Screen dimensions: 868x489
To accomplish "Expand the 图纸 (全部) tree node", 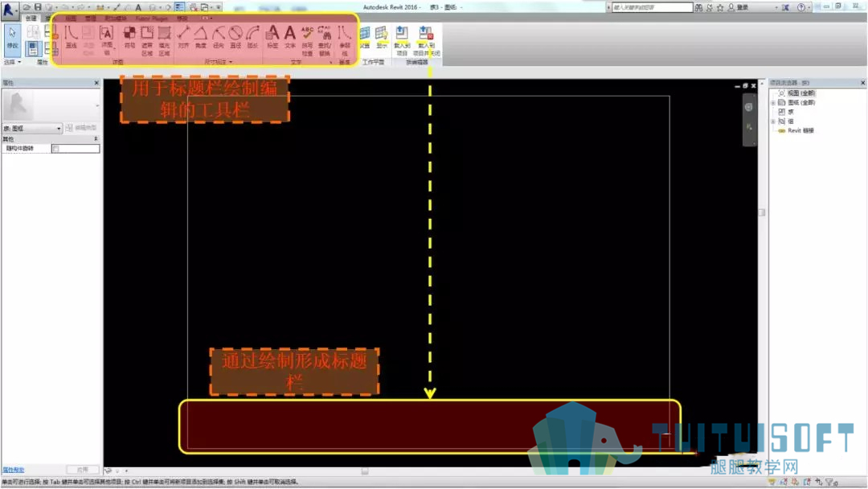I will coord(773,102).
